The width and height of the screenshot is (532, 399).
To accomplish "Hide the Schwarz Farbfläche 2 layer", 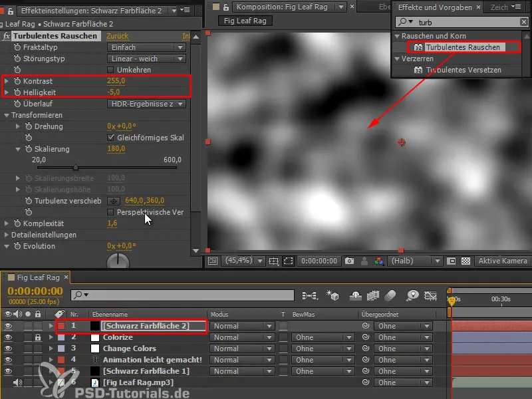I will click(x=8, y=326).
